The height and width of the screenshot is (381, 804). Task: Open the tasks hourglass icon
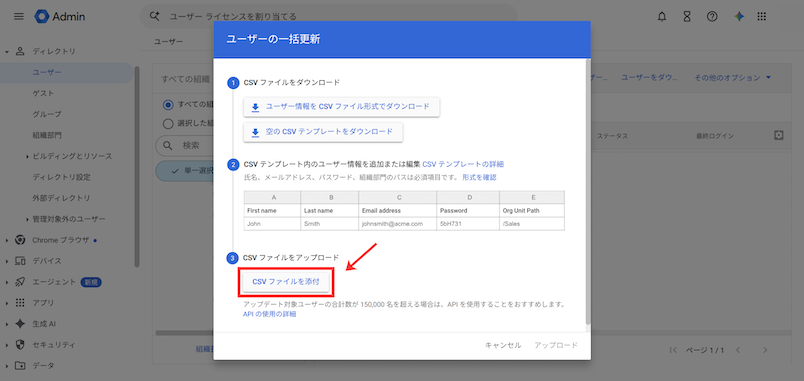(x=687, y=16)
